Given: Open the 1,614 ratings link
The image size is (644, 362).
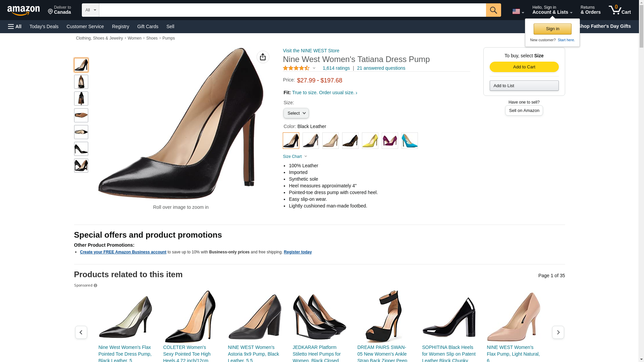Looking at the screenshot, I should [336, 68].
